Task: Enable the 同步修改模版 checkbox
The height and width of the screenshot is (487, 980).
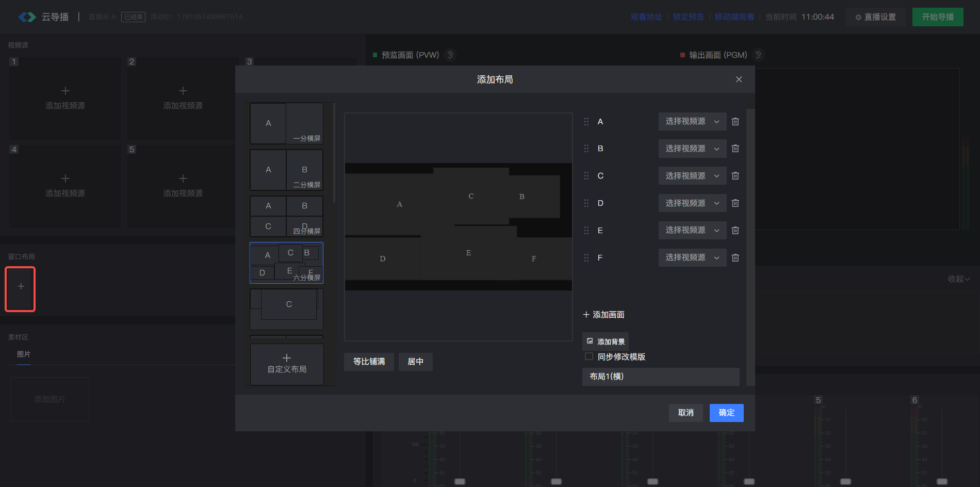Action: 589,356
